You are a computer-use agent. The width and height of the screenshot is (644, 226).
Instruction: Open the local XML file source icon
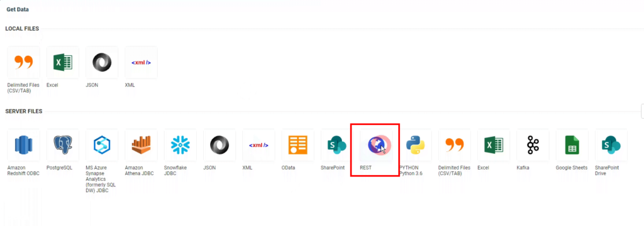141,62
